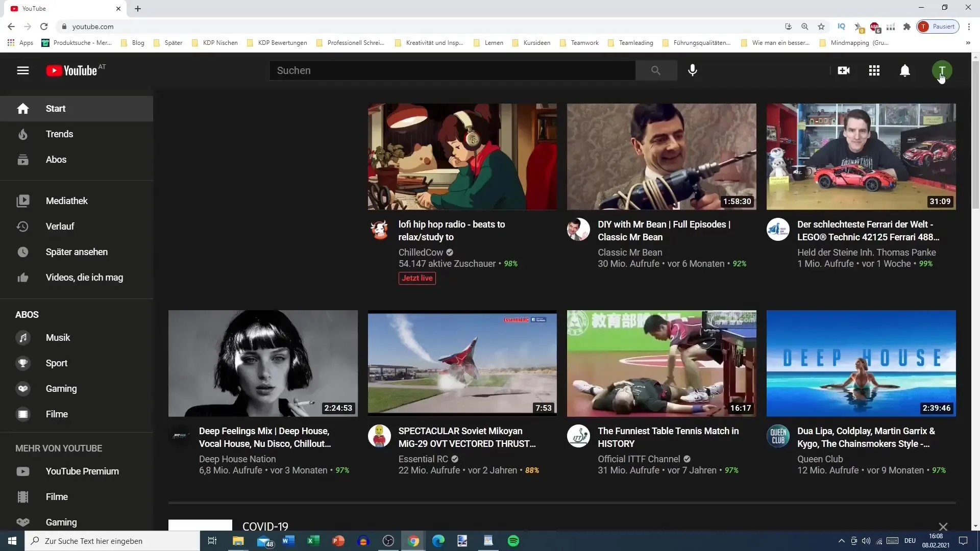Open Word from taskbar
This screenshot has width=980, height=551.
click(x=288, y=541)
